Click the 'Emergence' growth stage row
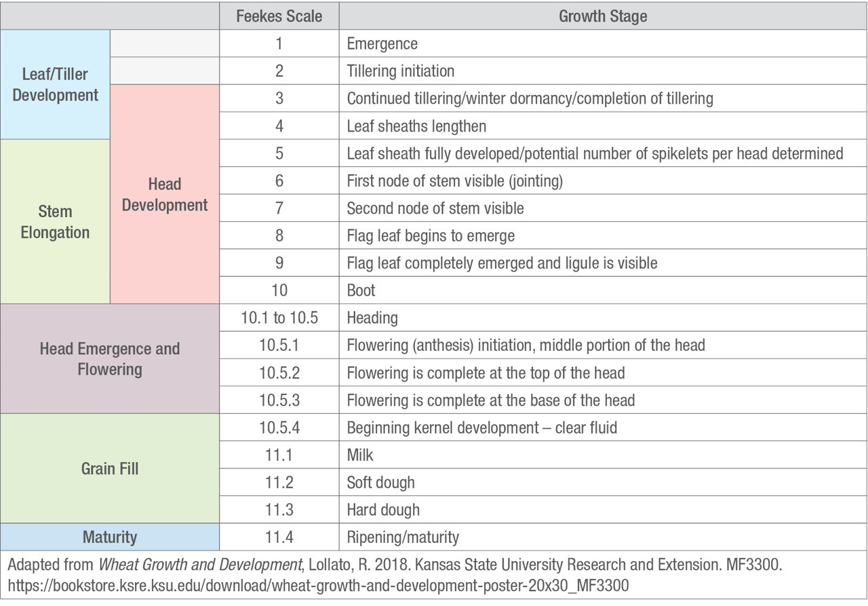 point(382,44)
